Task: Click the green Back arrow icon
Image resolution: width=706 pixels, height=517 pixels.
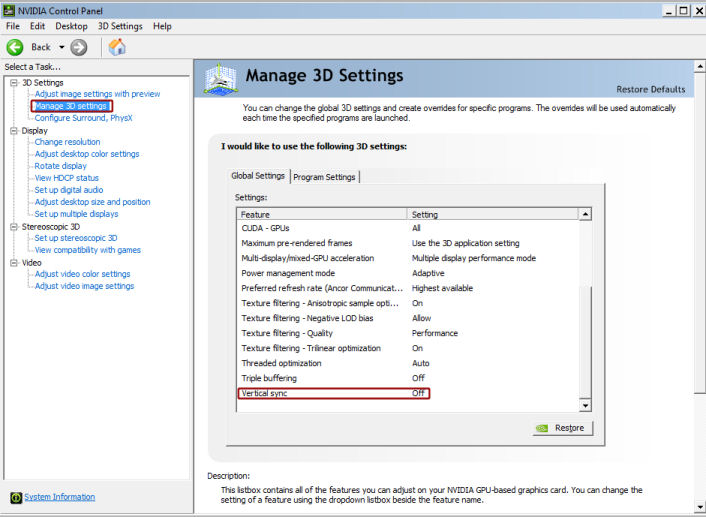Action: [x=15, y=47]
